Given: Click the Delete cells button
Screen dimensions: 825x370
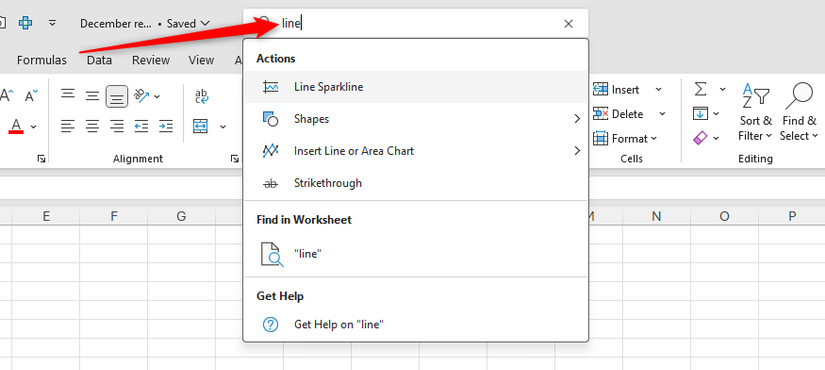Looking at the screenshot, I should pyautogui.click(x=618, y=114).
